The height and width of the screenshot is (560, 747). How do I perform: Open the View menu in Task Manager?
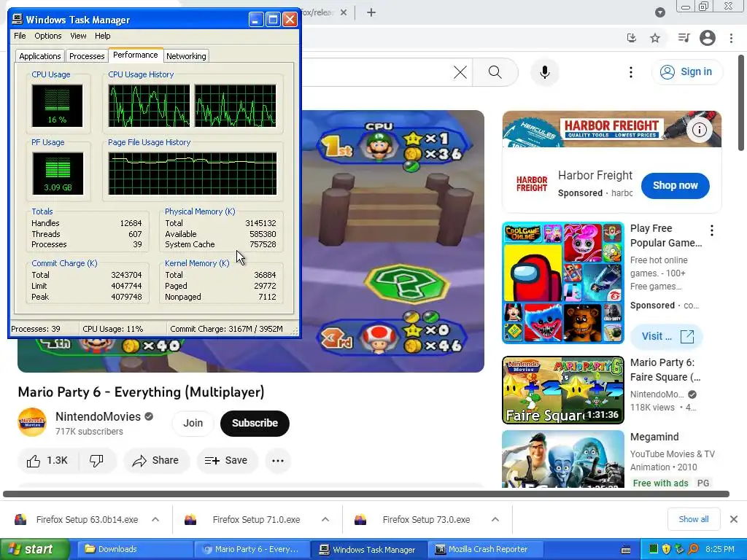point(78,36)
